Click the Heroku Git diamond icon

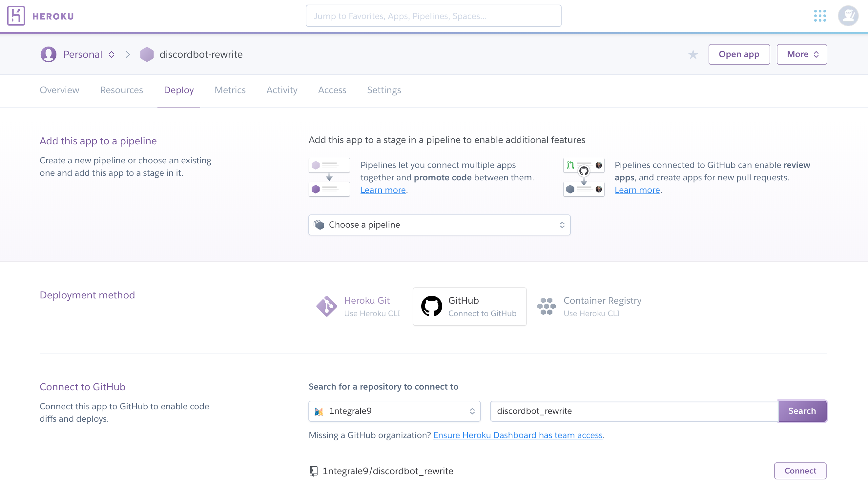point(326,306)
